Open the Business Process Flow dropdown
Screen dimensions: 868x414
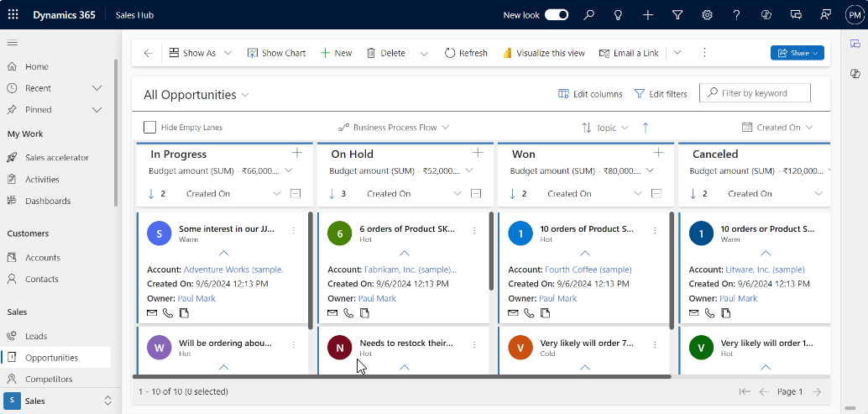pos(394,128)
